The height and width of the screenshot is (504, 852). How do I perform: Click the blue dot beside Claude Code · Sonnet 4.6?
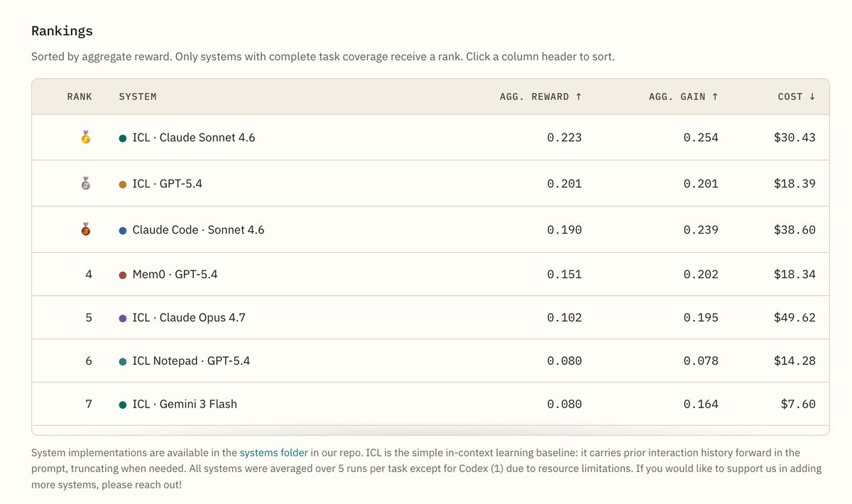click(123, 231)
